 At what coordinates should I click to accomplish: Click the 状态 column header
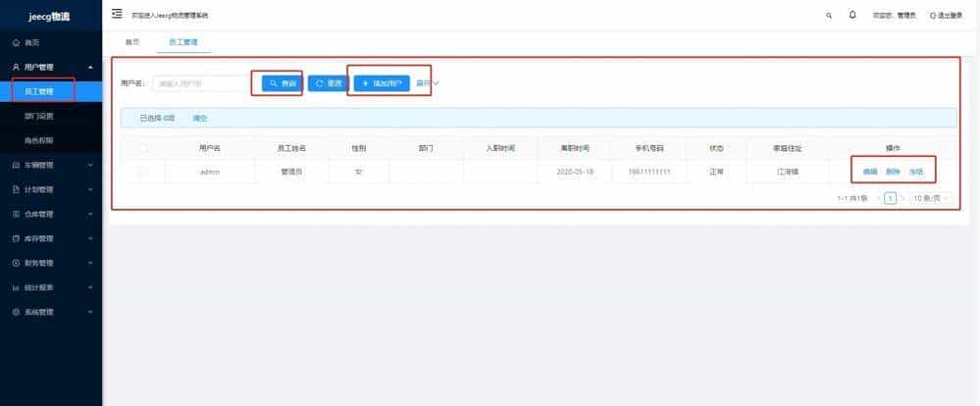(716, 149)
